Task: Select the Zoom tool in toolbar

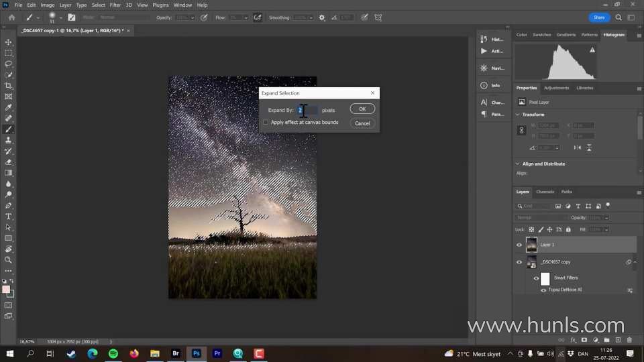Action: (9, 259)
